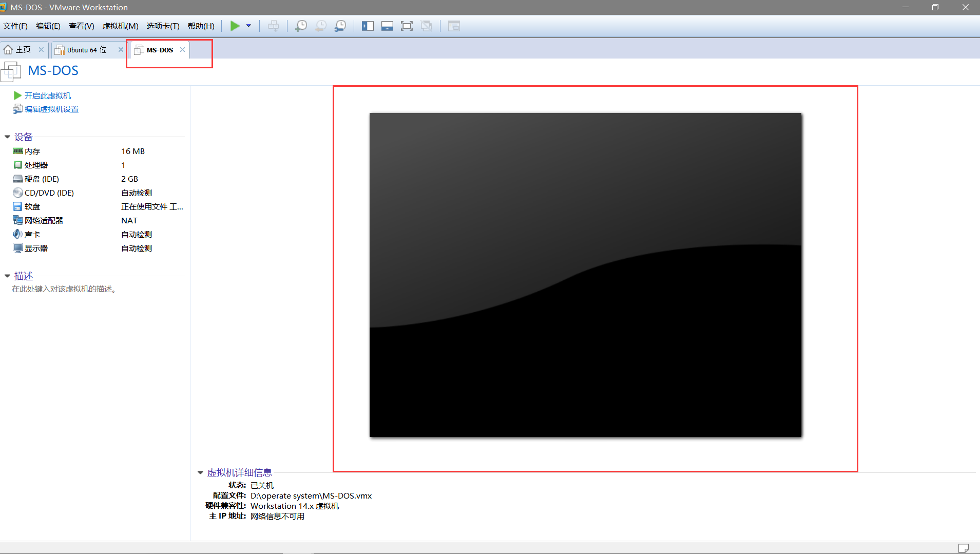Enter full screen mode icon
Screen dimensions: 980x554
pyautogui.click(x=407, y=26)
